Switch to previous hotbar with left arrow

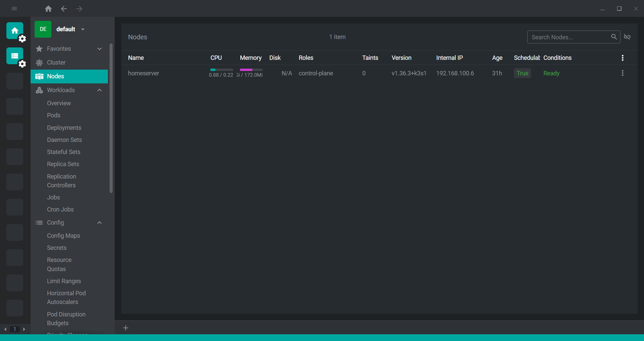5,329
